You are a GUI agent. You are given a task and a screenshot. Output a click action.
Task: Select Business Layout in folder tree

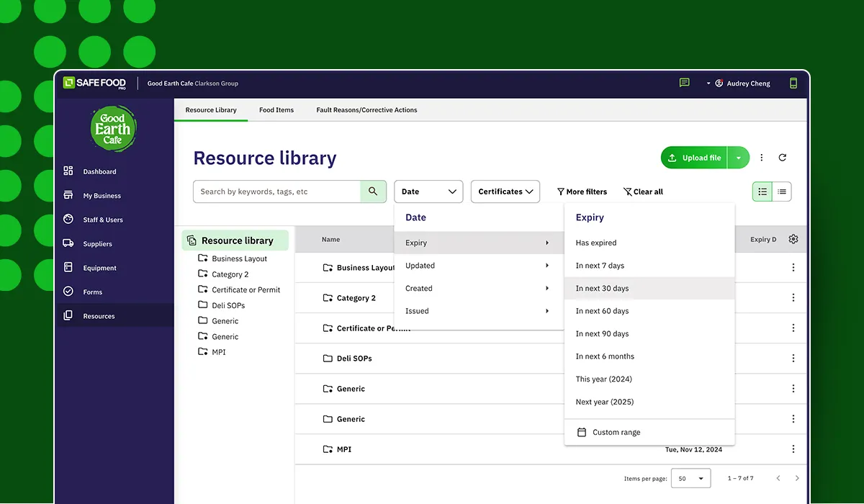click(233, 258)
